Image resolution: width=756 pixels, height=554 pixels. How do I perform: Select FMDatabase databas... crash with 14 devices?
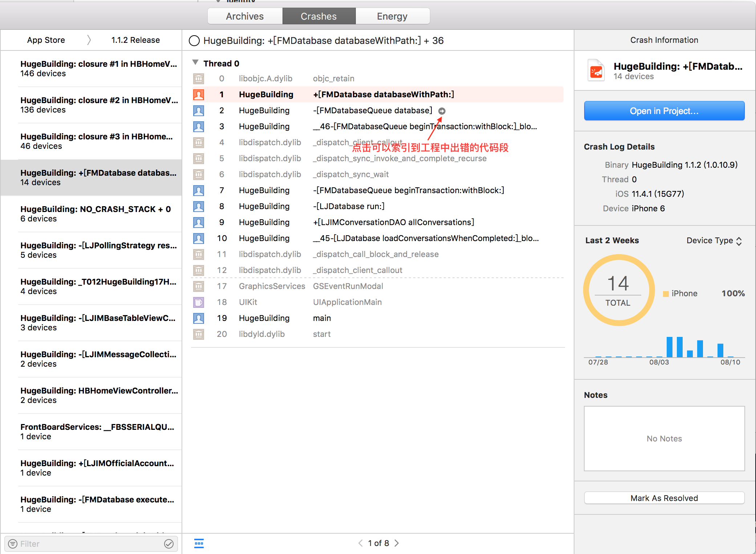[x=92, y=178]
